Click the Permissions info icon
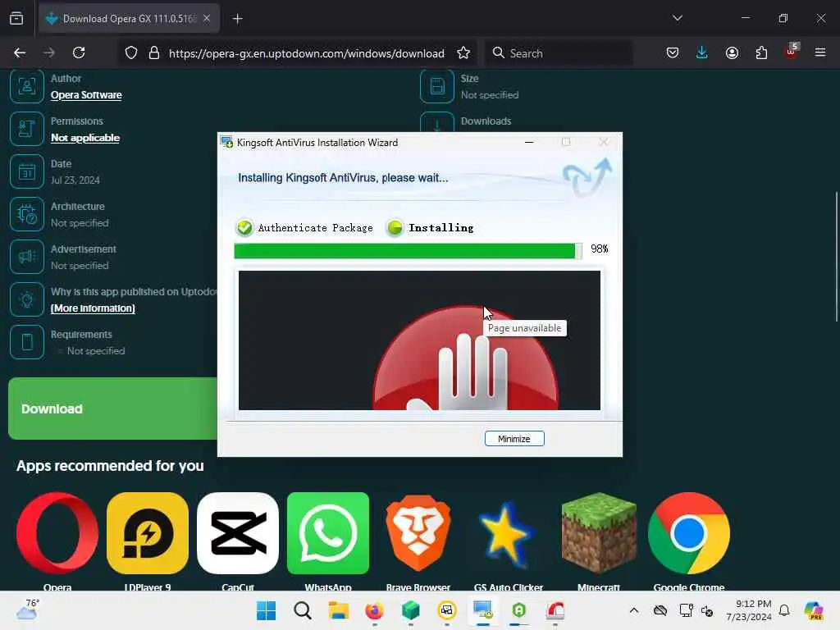Image resolution: width=840 pixels, height=630 pixels. (27, 129)
